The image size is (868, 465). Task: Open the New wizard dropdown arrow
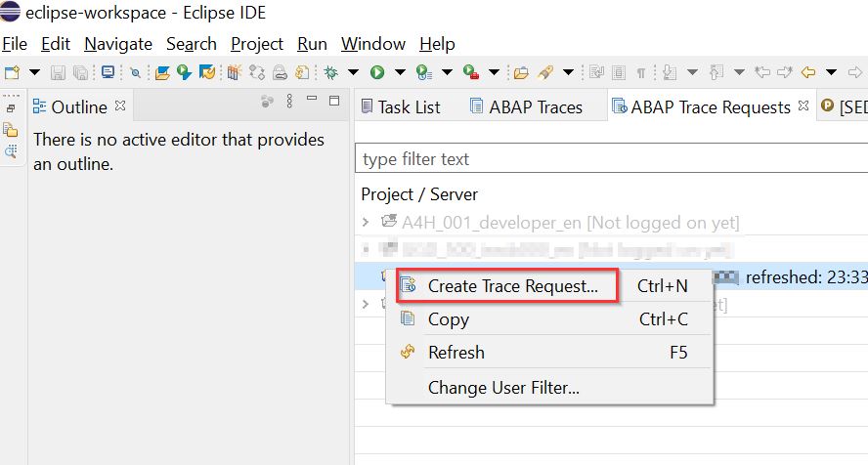[x=34, y=72]
